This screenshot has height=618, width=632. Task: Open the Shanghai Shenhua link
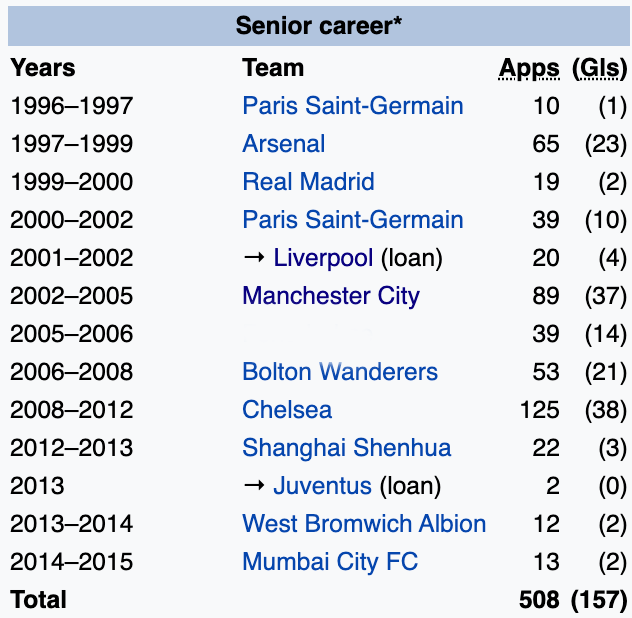tap(346, 448)
